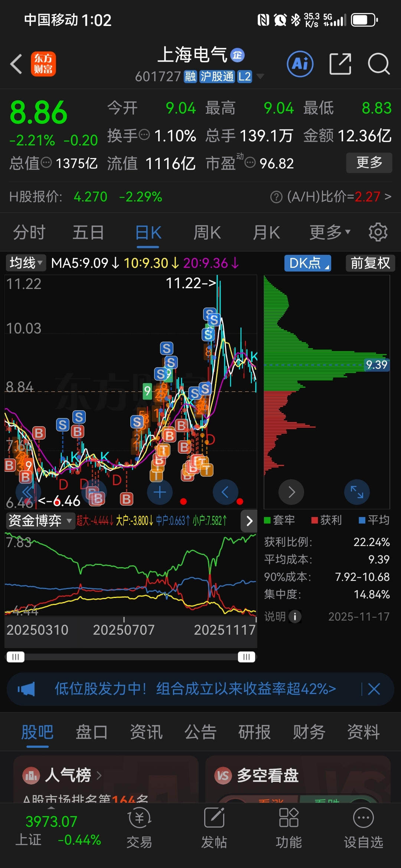Tap the double-left arrow chart button
The height and width of the screenshot is (868, 401).
click(28, 492)
